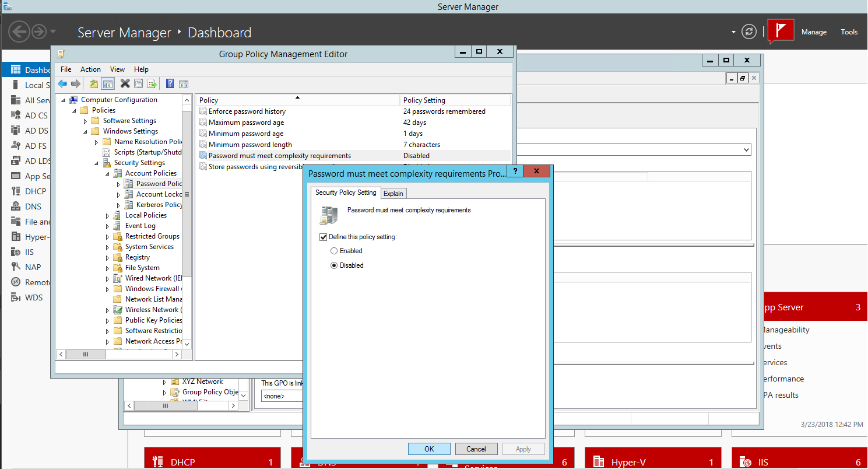The width and height of the screenshot is (868, 469).
Task: Expand the Password Policy node
Action: [x=119, y=183]
